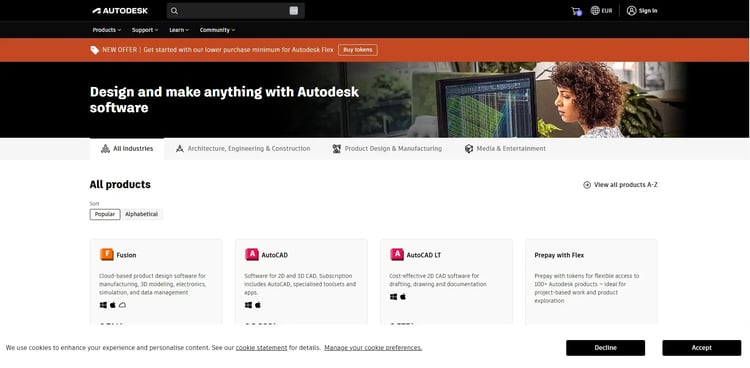The image size is (750, 368).
Task: Click the Windows icon on AutoCAD card
Action: 248,305
